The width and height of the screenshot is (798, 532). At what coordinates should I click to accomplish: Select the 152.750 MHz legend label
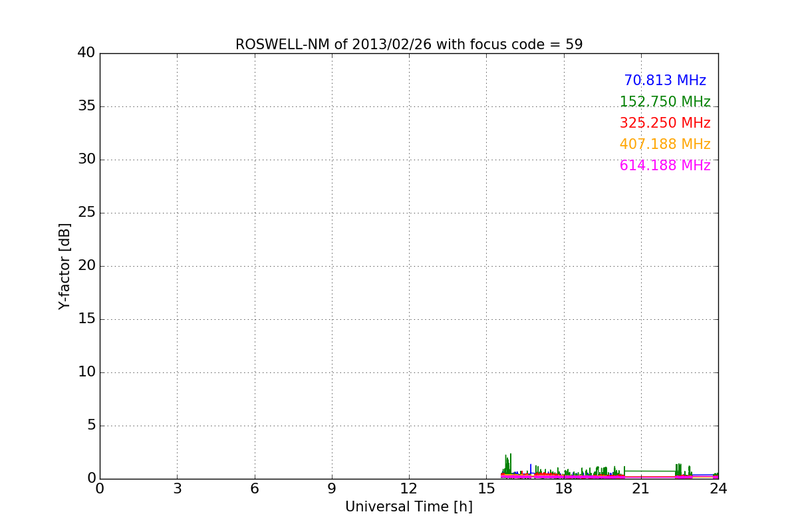(665, 102)
